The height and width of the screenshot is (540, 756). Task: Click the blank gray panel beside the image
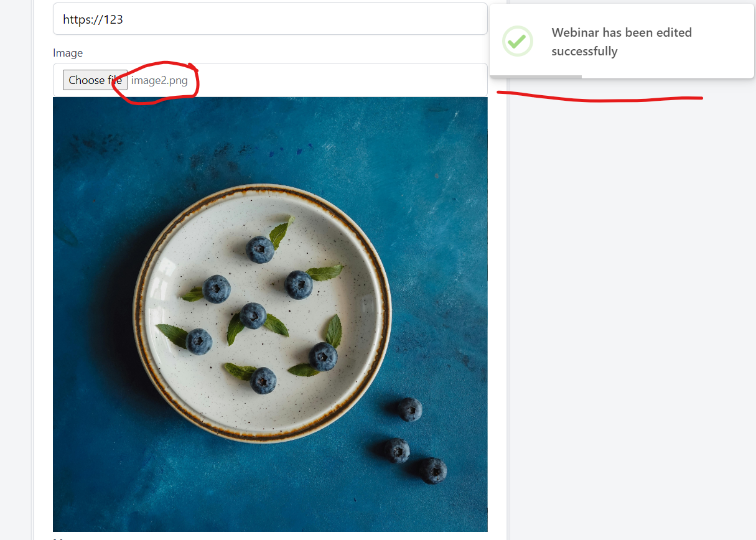point(632,311)
